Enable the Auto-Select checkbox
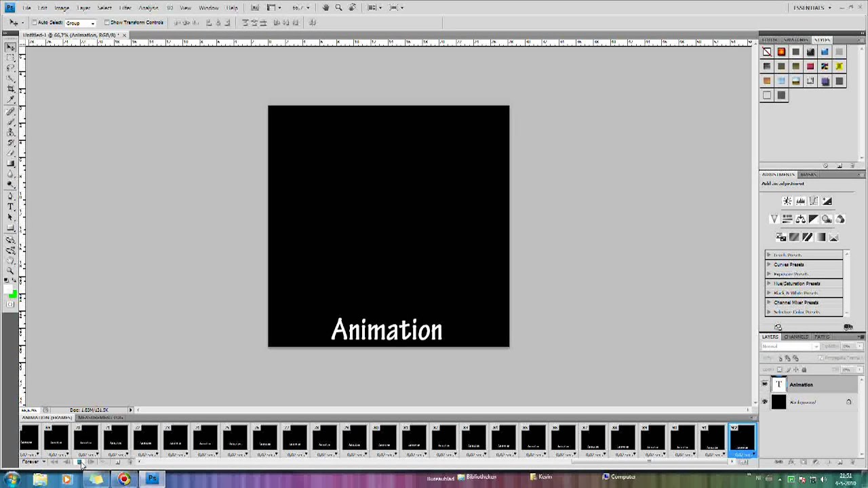This screenshot has height=488, width=868. [x=34, y=22]
